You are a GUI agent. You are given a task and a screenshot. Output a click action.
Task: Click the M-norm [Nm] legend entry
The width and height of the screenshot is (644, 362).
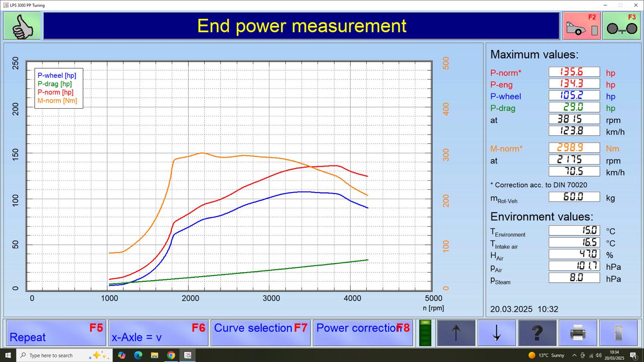click(57, 101)
